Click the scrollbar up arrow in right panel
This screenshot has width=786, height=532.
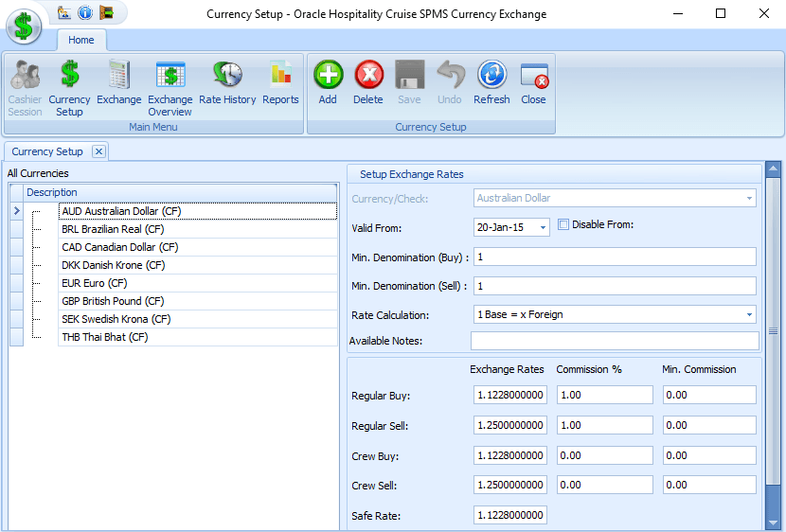point(773,168)
